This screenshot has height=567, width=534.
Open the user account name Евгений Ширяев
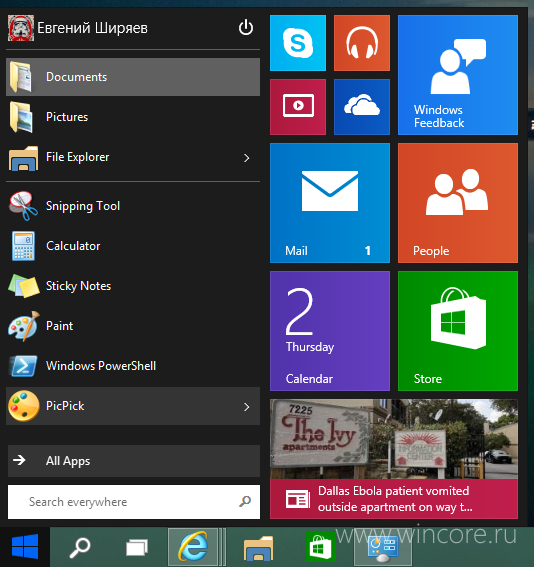(92, 28)
